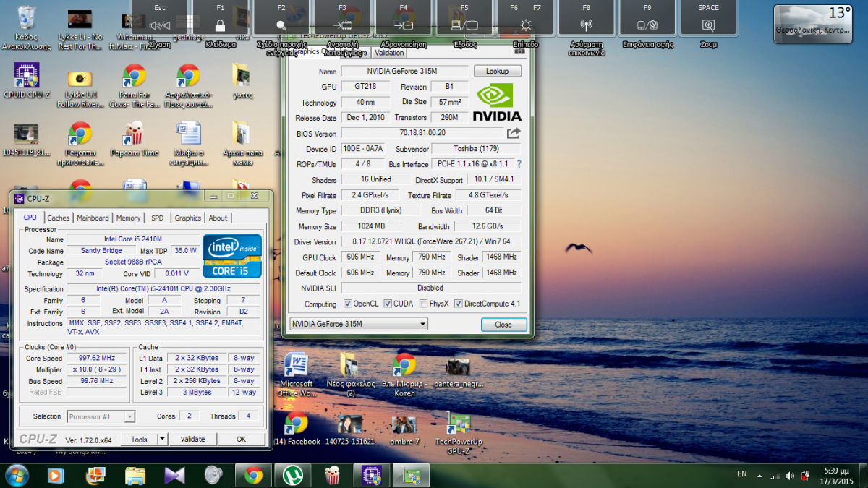Click the GPU-Z Name field 'NVIDIA GeForce 315M'
The width and height of the screenshot is (868, 488).
[x=405, y=71]
